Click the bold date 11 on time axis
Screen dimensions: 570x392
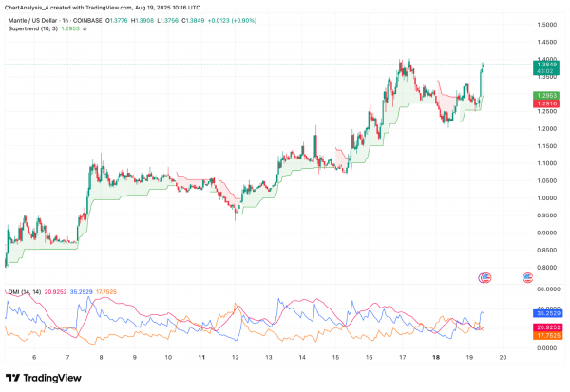[x=201, y=357]
